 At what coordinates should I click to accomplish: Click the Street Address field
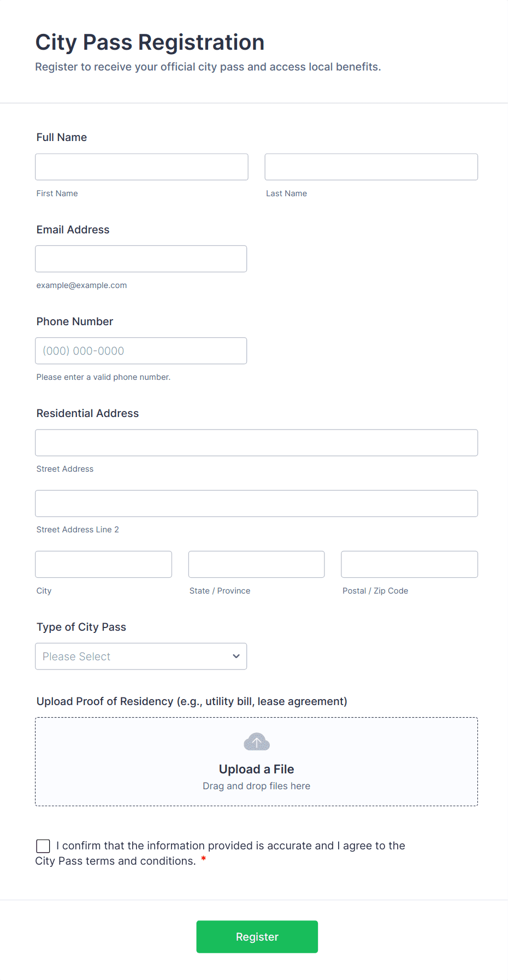[256, 443]
